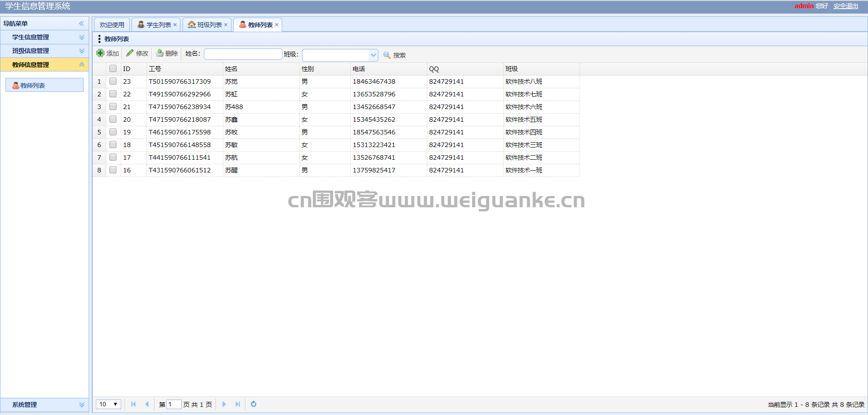
Task: Sort by the 班级 column header
Action: point(541,69)
